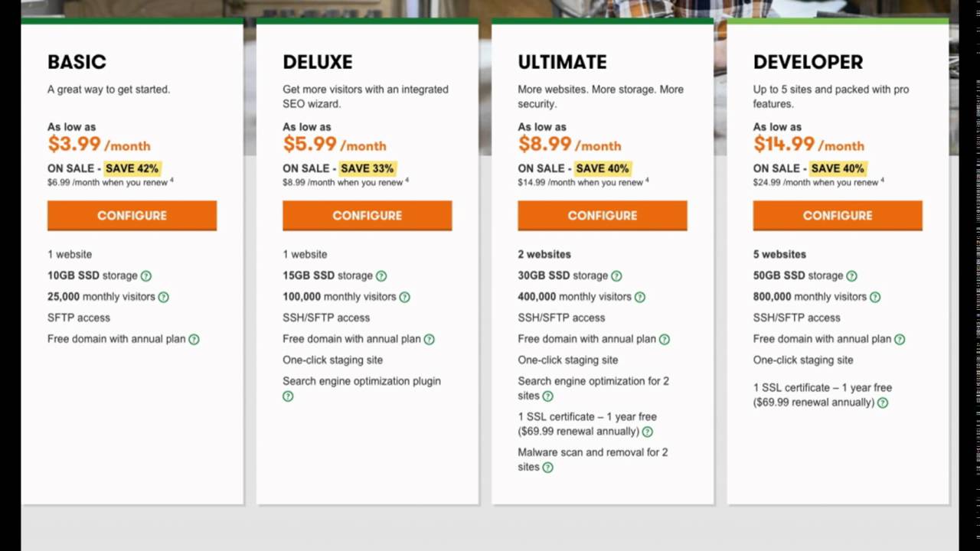Click help icon beside Basic 10GB SSD storage
The height and width of the screenshot is (551, 980).
click(x=146, y=276)
